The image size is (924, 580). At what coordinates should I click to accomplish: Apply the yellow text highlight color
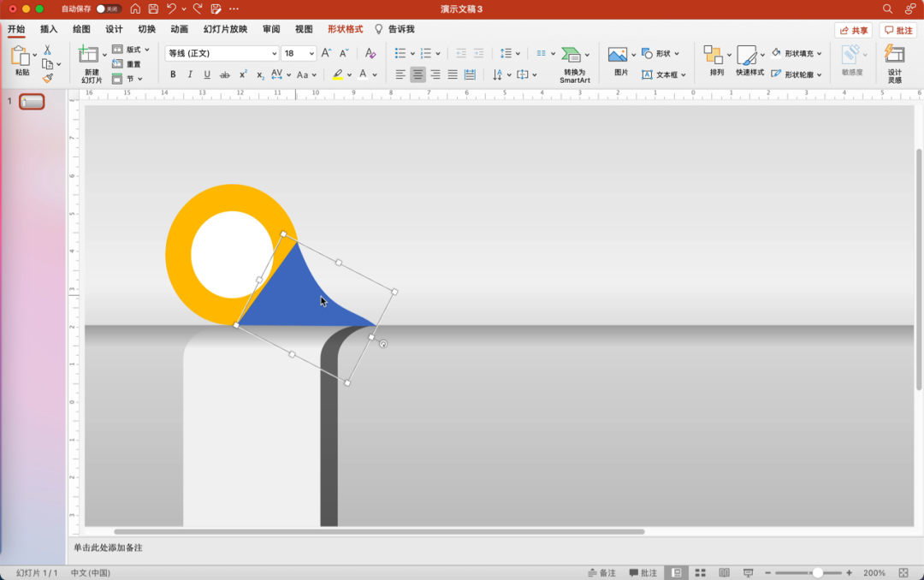[338, 75]
